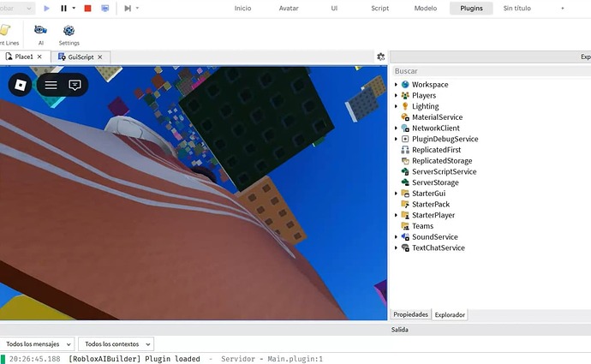Expand the Workspace tree node
Viewport: 591px width, 364px height.
point(396,85)
